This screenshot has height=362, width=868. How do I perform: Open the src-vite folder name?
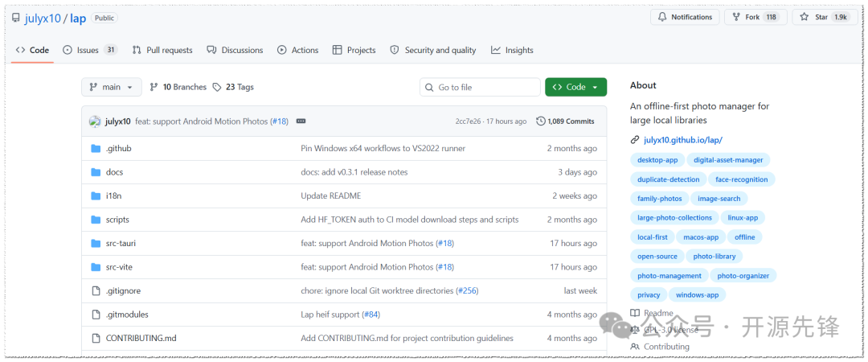click(x=119, y=267)
